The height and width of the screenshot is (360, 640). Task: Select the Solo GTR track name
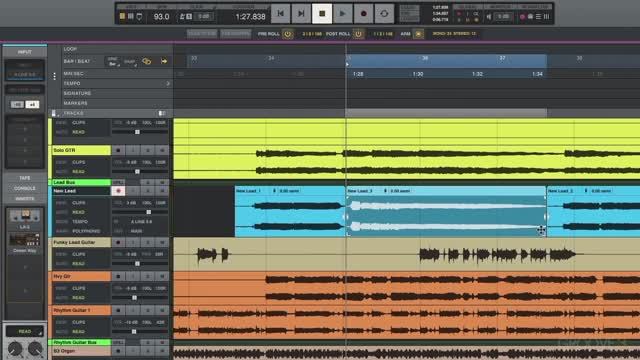tap(81, 150)
